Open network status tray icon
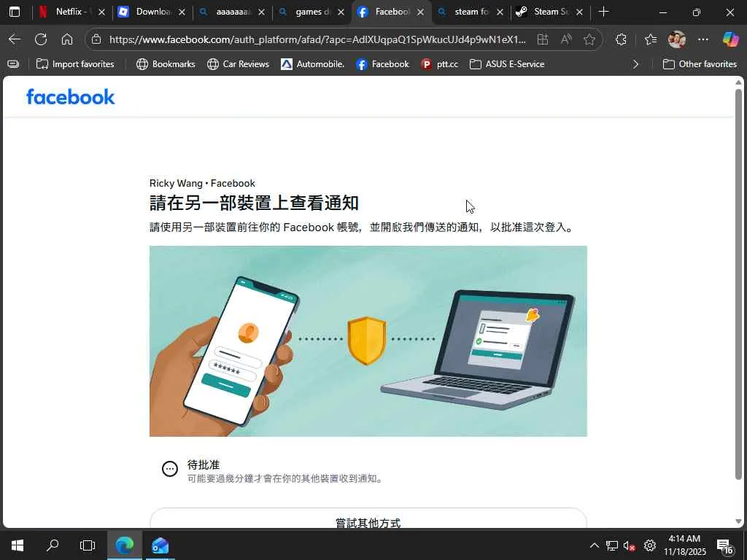Screen dimensions: 747x560 coord(612,545)
